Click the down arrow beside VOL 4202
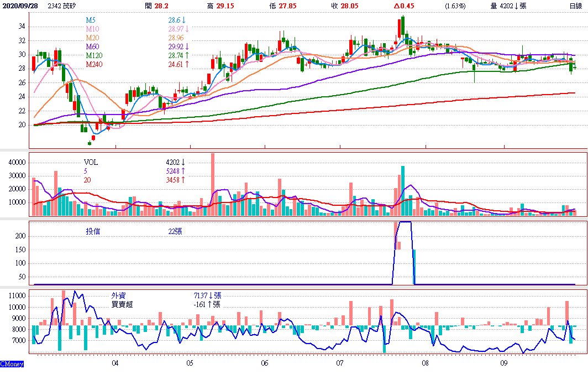 click(x=183, y=163)
